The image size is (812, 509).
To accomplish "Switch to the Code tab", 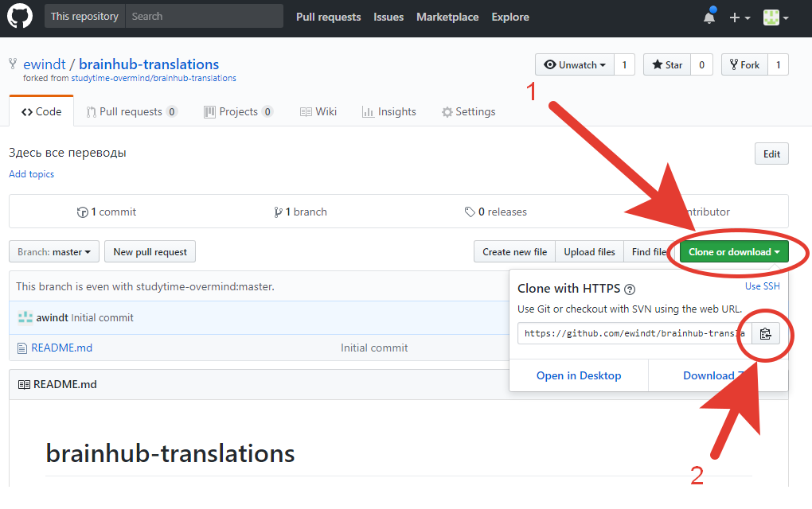I will (x=41, y=111).
